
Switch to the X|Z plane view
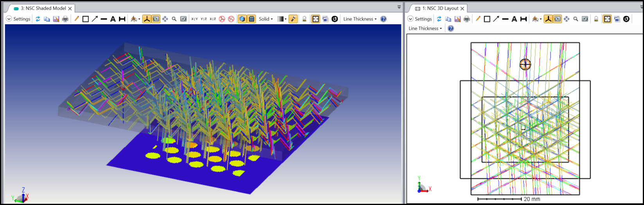[x=212, y=19]
